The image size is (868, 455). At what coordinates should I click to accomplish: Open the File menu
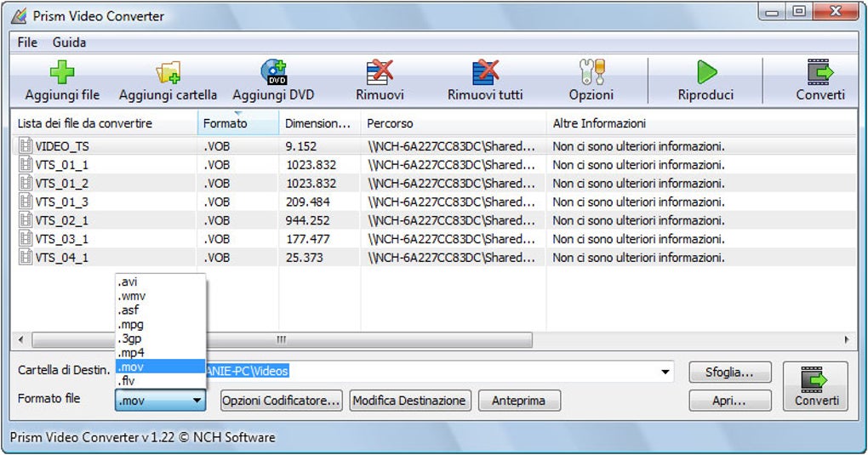point(27,42)
